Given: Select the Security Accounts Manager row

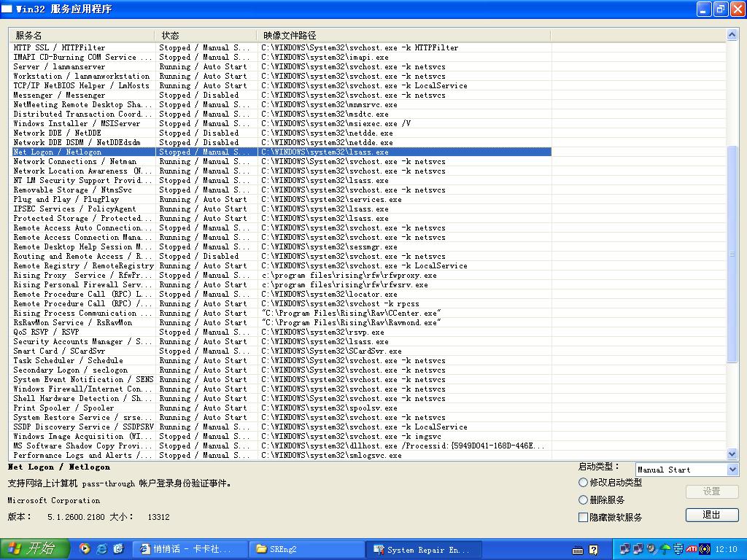Looking at the screenshot, I should 281,341.
